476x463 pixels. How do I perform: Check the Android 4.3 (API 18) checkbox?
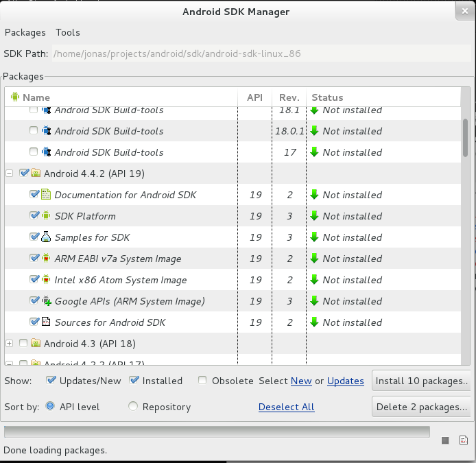23,343
